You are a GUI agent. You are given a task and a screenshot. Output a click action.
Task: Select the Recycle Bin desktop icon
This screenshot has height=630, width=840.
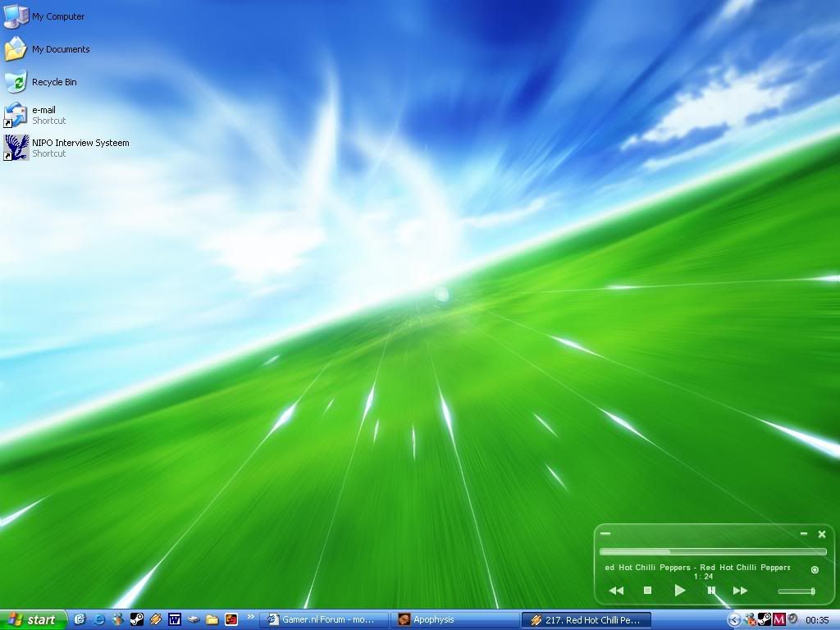(x=16, y=82)
